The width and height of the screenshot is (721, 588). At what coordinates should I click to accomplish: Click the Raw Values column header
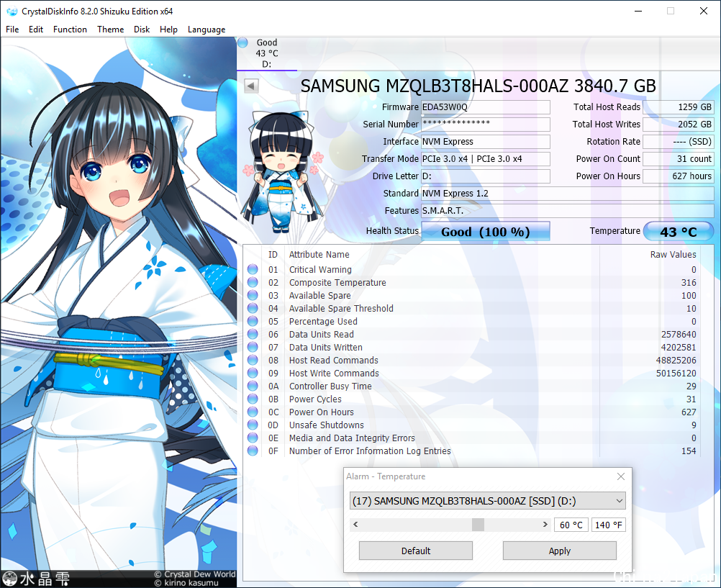(673, 255)
